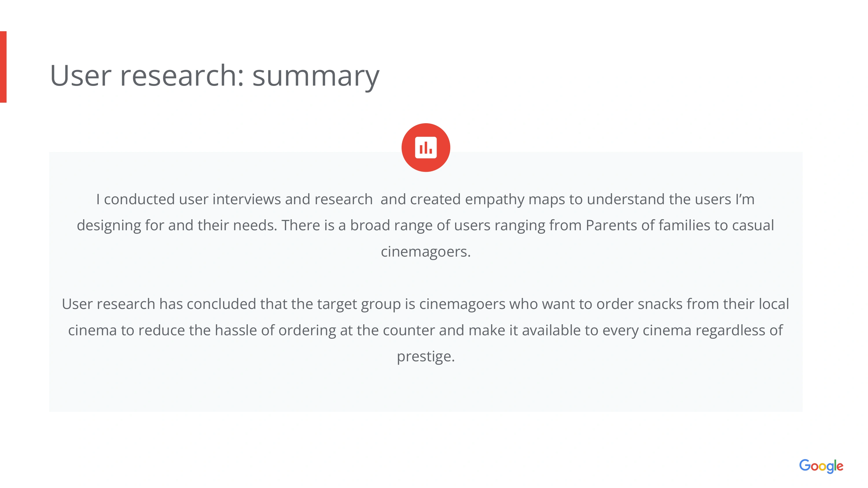Click the red "e" in Google logo

tap(840, 467)
